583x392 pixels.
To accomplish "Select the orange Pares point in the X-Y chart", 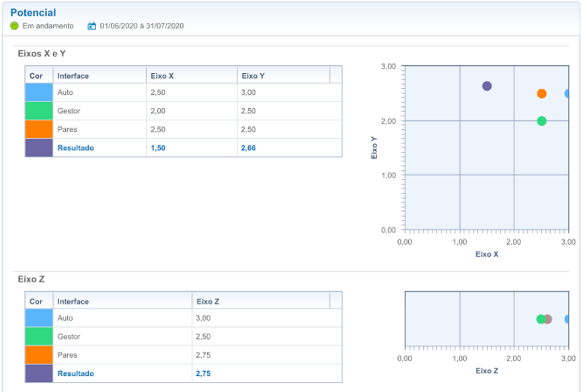I will pos(541,93).
